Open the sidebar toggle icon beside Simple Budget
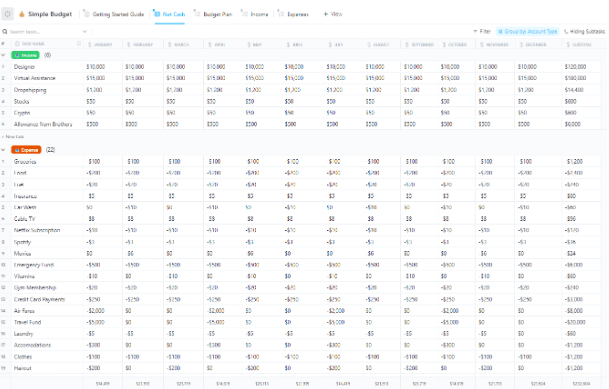Screen dimensions: 609x389 (7, 14)
